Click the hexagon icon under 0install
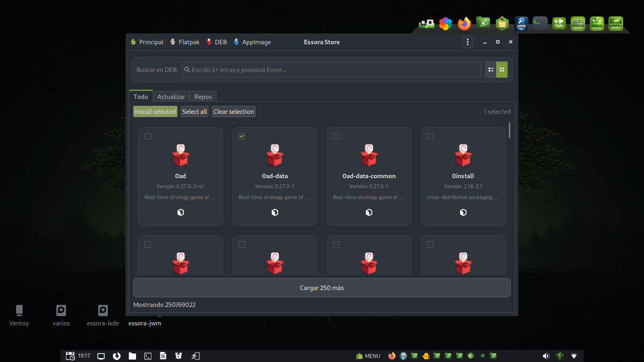644x362 pixels. click(463, 212)
